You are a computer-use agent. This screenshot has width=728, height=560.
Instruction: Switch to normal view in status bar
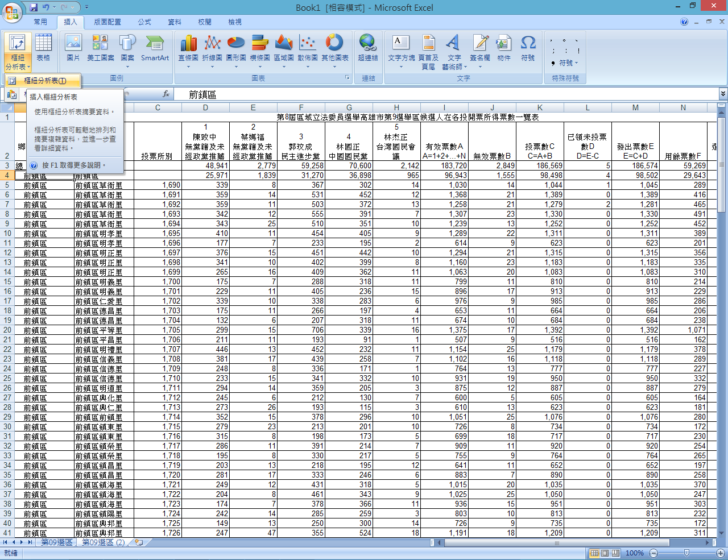[x=594, y=553]
